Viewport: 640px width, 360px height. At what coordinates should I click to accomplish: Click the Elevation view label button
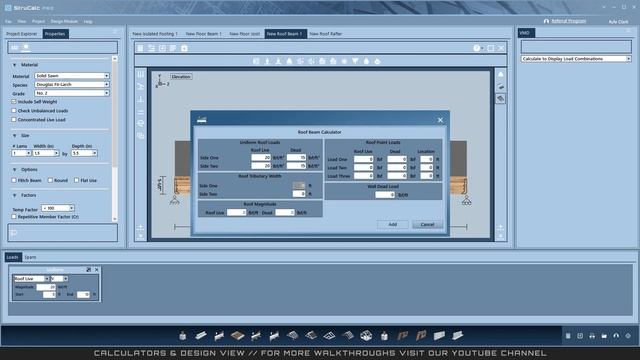pyautogui.click(x=181, y=77)
